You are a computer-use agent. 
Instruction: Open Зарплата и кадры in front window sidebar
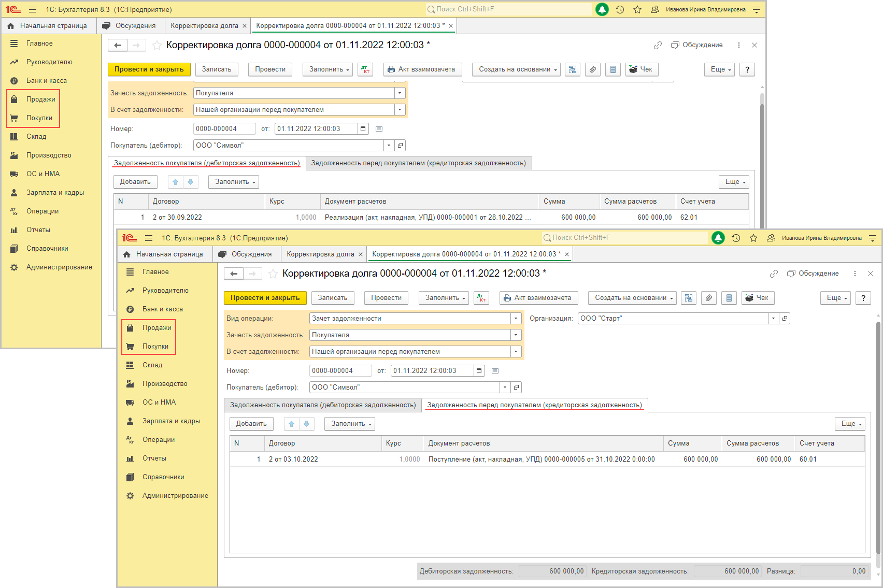171,421
